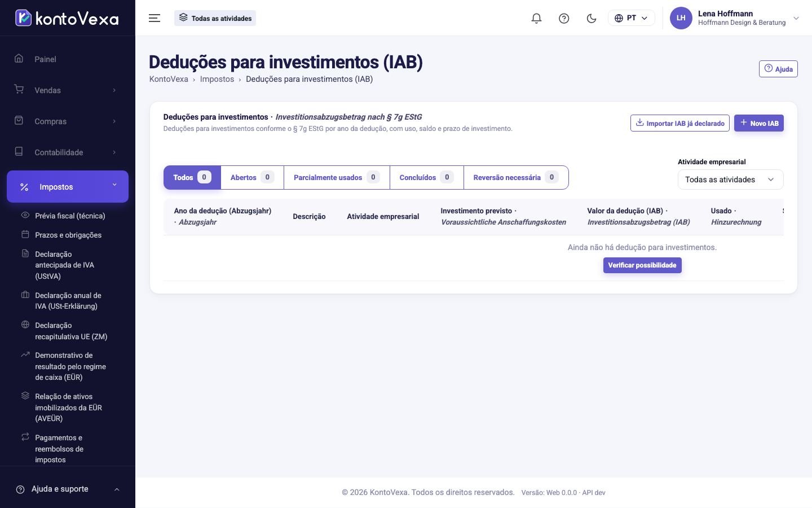
Task: Click the Compras bag icon
Action: pyautogui.click(x=19, y=121)
